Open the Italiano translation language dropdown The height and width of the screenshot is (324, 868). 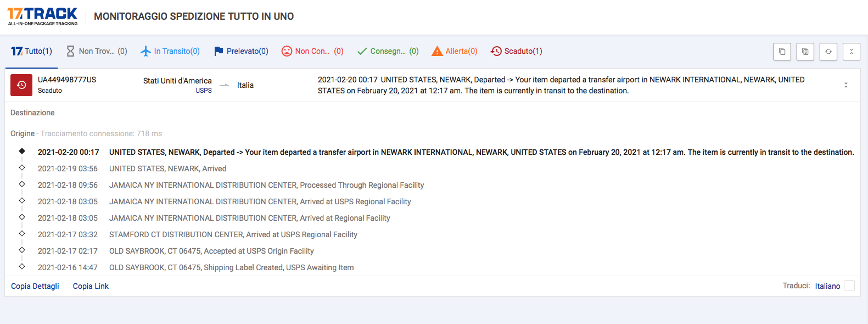point(827,286)
